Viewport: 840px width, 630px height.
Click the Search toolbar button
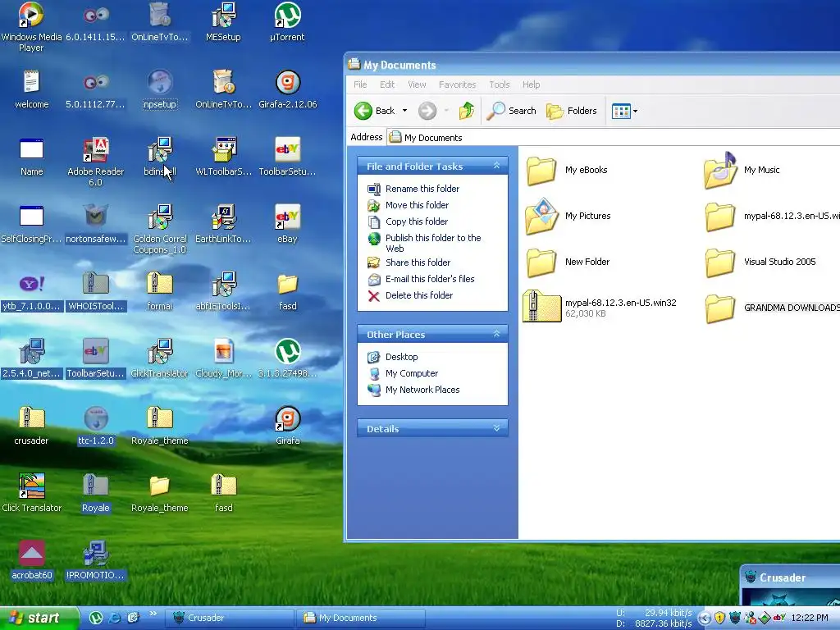tap(512, 111)
